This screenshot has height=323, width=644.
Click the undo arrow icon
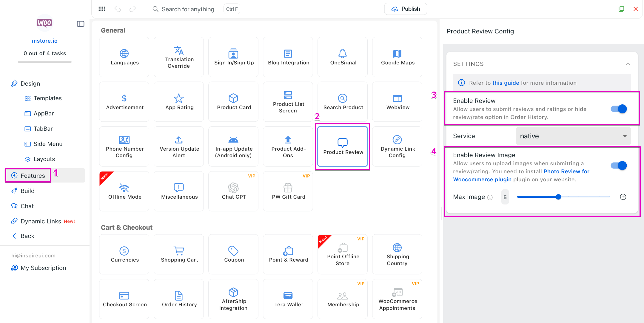click(x=118, y=9)
